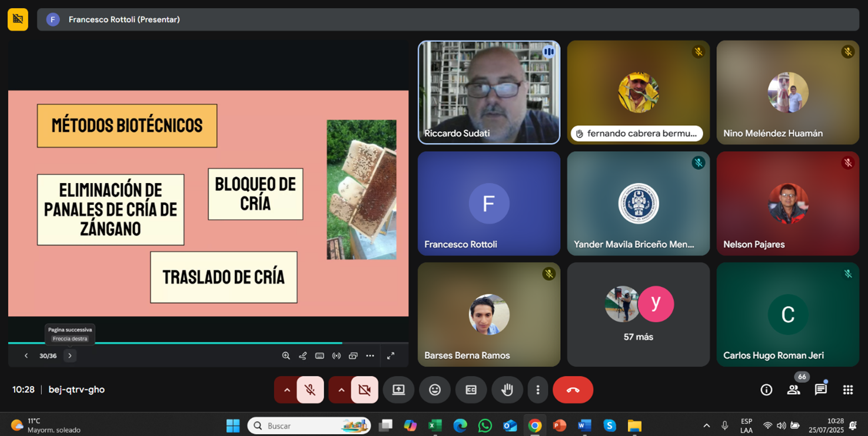Leave the call with the red button

coord(573,390)
